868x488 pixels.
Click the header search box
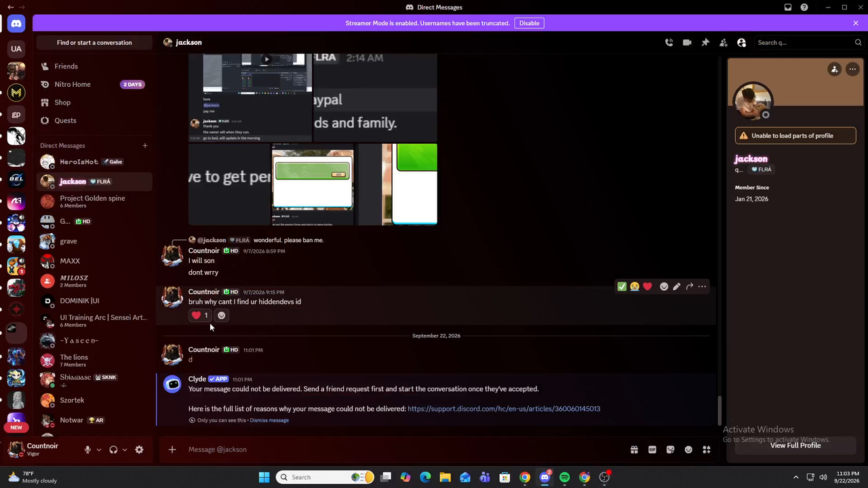[808, 43]
